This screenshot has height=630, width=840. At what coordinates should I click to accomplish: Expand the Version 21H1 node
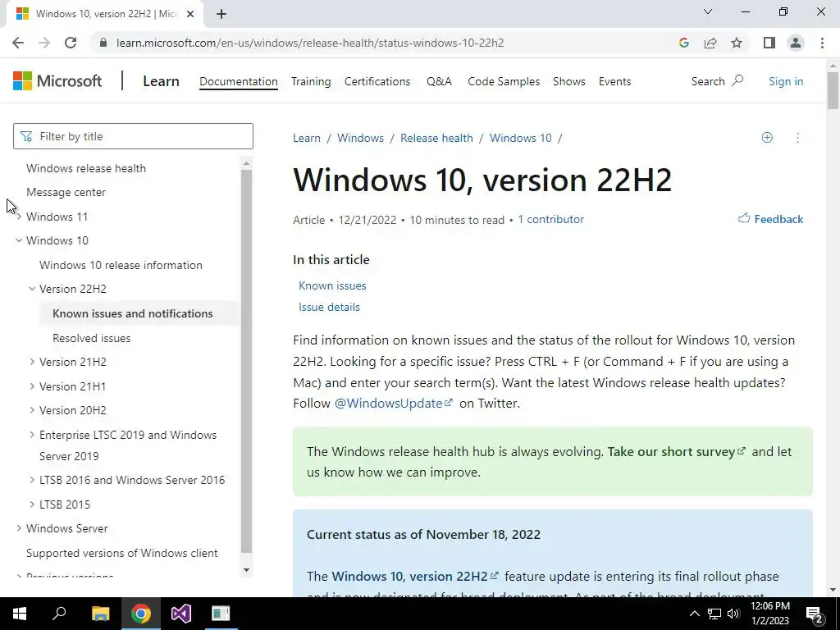32,386
